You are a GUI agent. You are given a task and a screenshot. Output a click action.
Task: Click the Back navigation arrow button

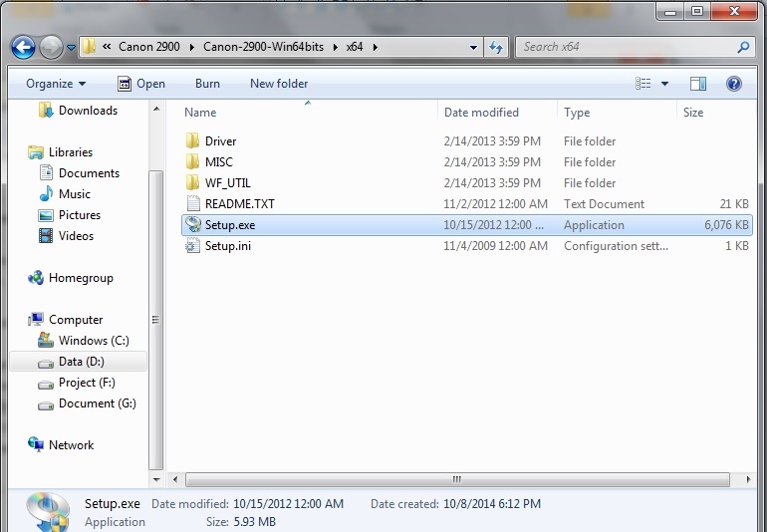tap(23, 47)
